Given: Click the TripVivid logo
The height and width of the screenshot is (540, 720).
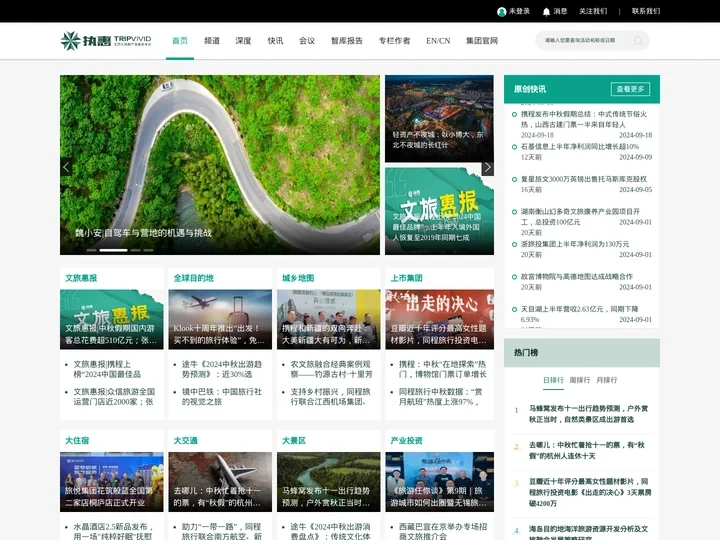Looking at the screenshot, I should click(x=106, y=40).
